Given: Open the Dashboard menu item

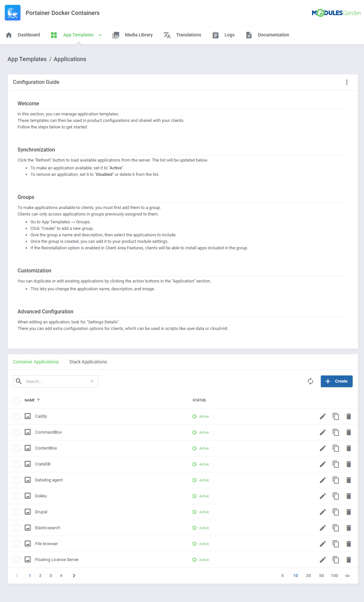Looking at the screenshot, I should tap(29, 35).
